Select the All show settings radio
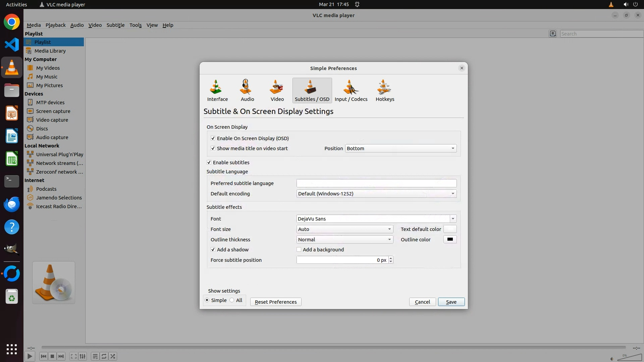This screenshot has height=362, width=644. tap(232, 300)
